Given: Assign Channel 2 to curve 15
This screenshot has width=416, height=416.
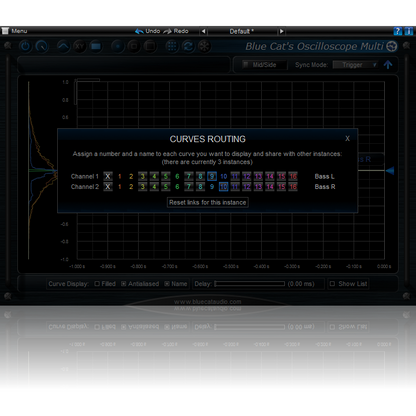Looking at the screenshot, I should pyautogui.click(x=282, y=187).
